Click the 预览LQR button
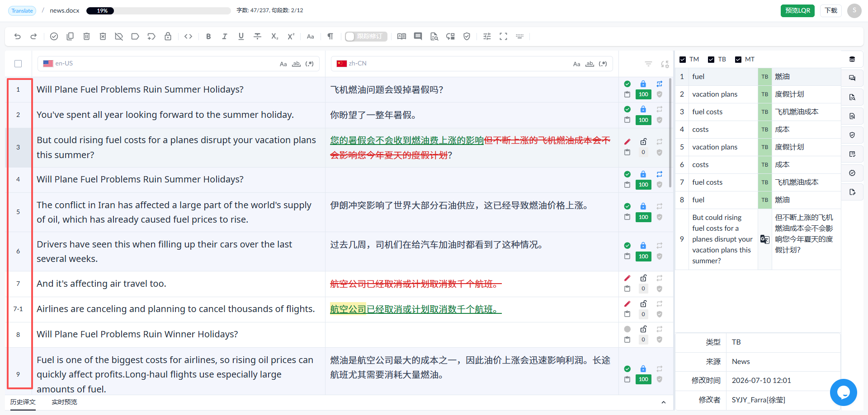Viewport: 868px width, 415px height. (x=797, y=11)
